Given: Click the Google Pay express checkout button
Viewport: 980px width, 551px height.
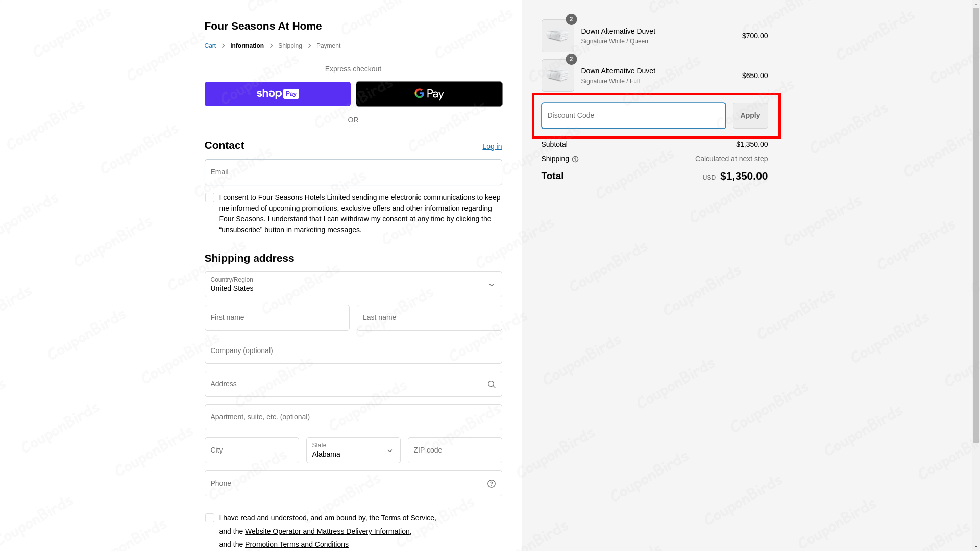Looking at the screenshot, I should coord(429,94).
